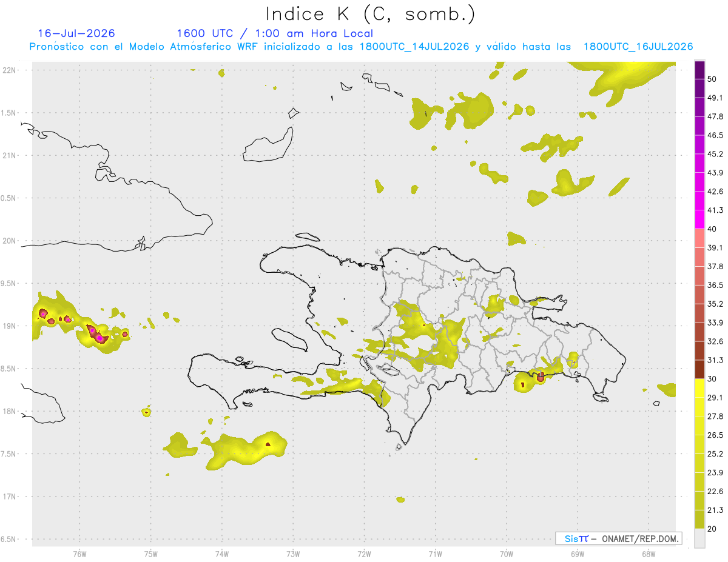Click the '1800UTC_16JUL2026' valid-until time text
Image resolution: width=728 pixels, height=562 pixels.
638,47
